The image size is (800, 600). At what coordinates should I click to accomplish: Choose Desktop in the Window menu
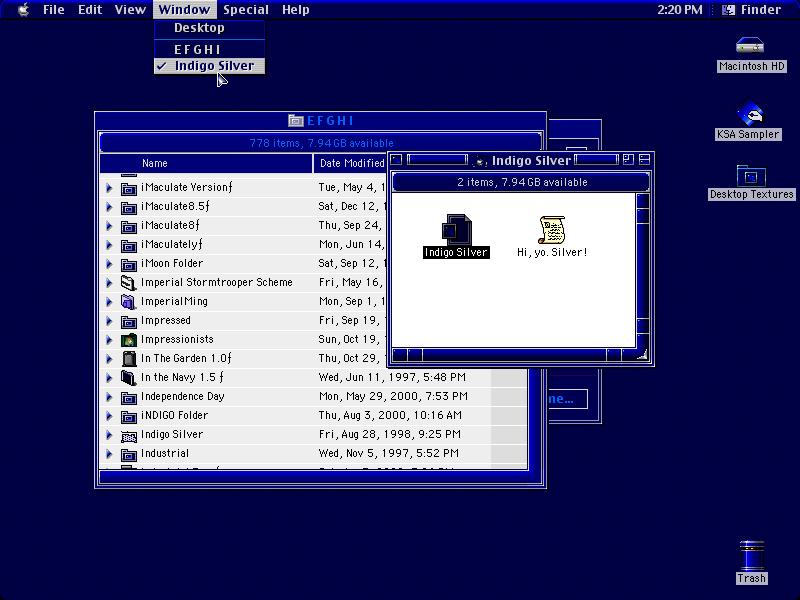click(209, 28)
